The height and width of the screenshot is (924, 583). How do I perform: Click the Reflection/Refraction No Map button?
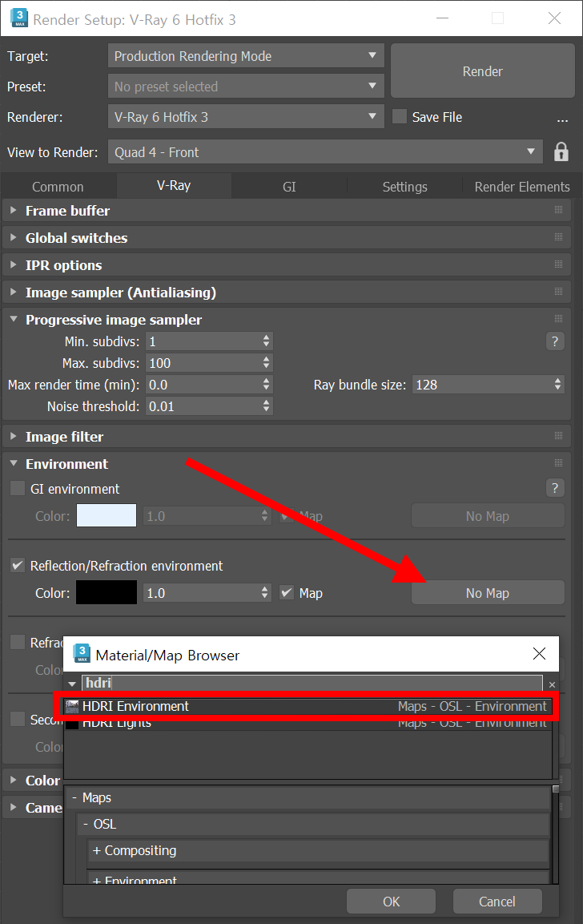pyautogui.click(x=488, y=593)
